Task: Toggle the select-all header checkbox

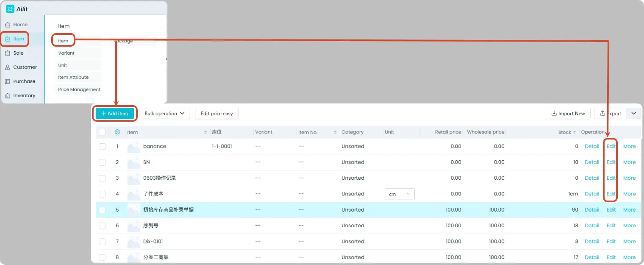Action: pyautogui.click(x=102, y=132)
